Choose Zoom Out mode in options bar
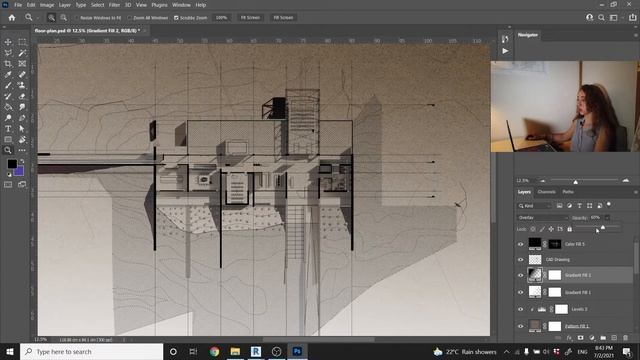Viewport: 640px width, 360px height. (x=64, y=18)
